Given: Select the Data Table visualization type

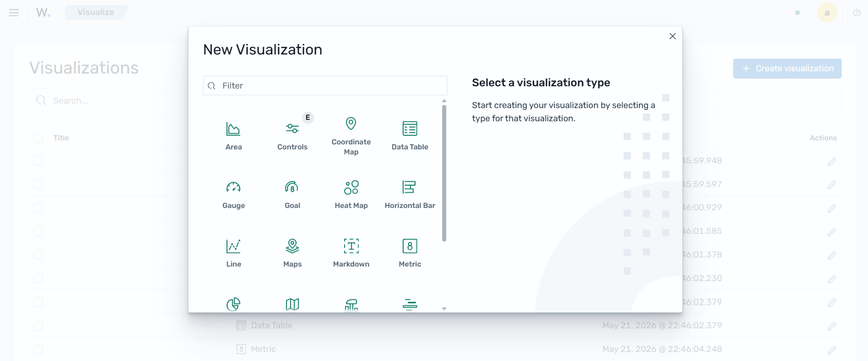Looking at the screenshot, I should 410,136.
